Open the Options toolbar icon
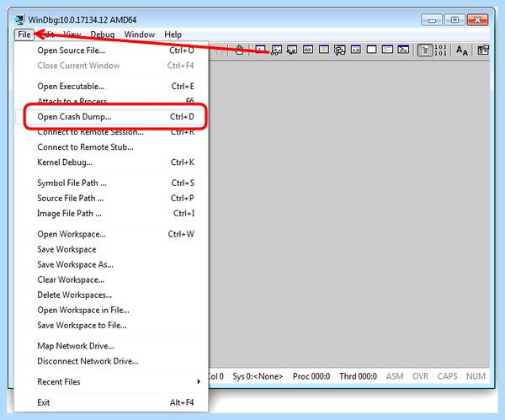Screen dimensions: 505x420 [x=483, y=50]
